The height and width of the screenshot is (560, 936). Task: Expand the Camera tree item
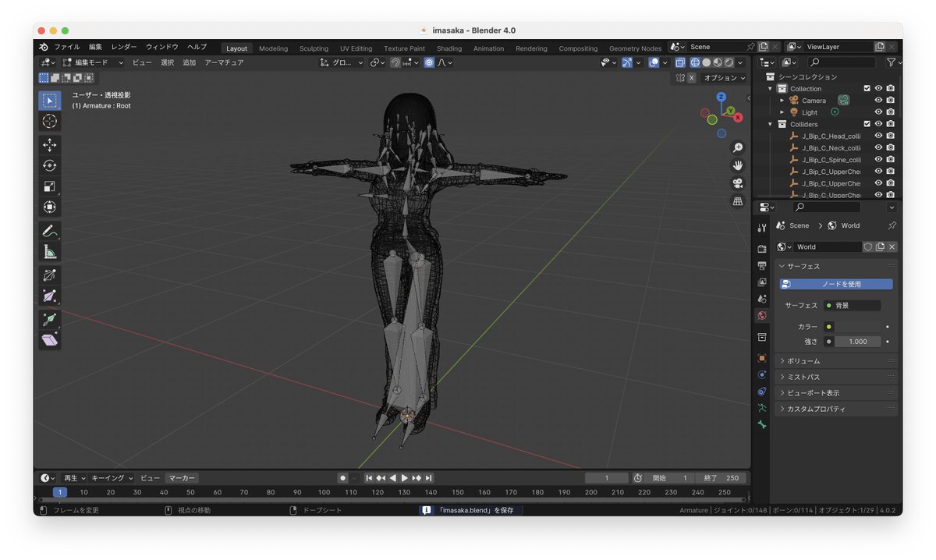click(x=782, y=101)
